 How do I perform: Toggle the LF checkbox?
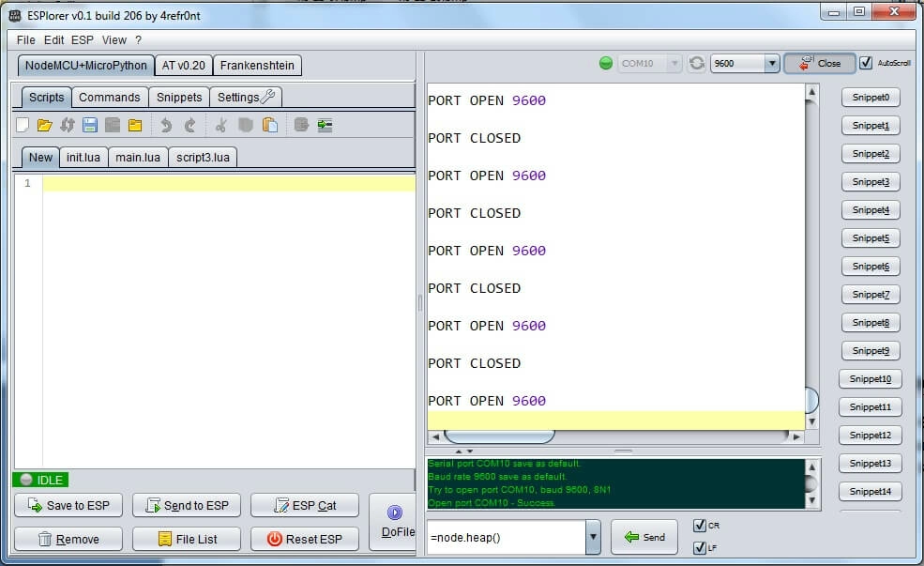pyautogui.click(x=699, y=547)
